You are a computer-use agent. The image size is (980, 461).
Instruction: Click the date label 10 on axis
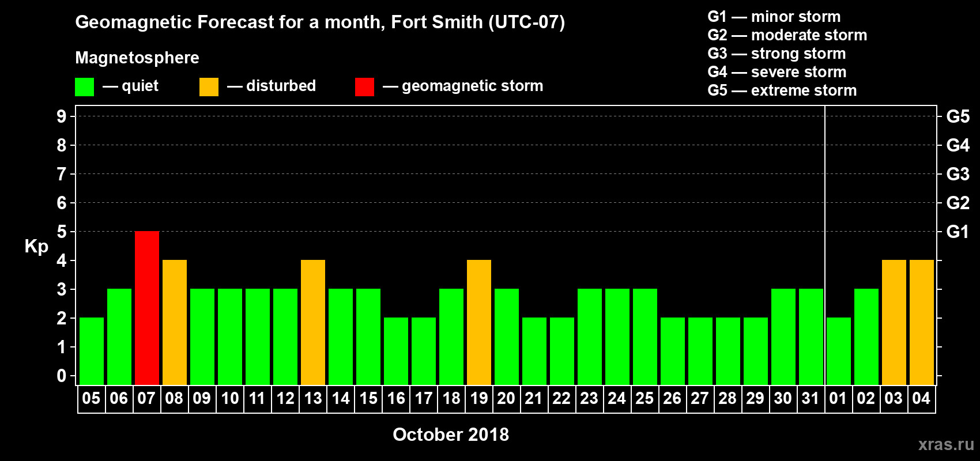230,399
